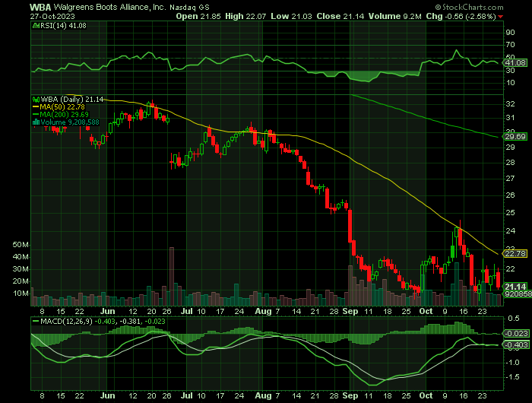Click the Walgreens Boots Alliance, Inc. company name
Viewport: 532px width, 403px height.
[x=110, y=7]
